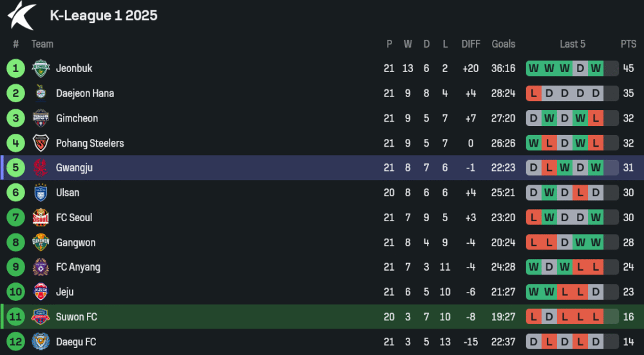This screenshot has width=644, height=355.
Task: Click the Gangwon club crest
Action: tap(41, 242)
